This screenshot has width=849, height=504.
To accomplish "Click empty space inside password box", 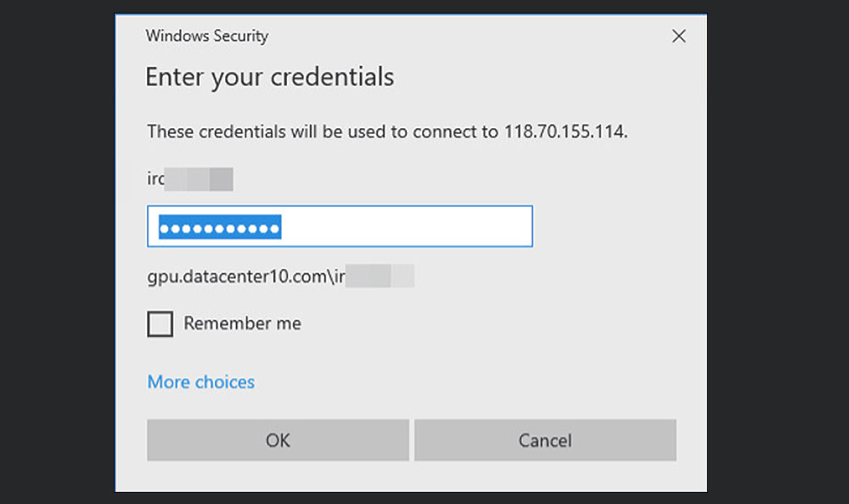I will [406, 227].
